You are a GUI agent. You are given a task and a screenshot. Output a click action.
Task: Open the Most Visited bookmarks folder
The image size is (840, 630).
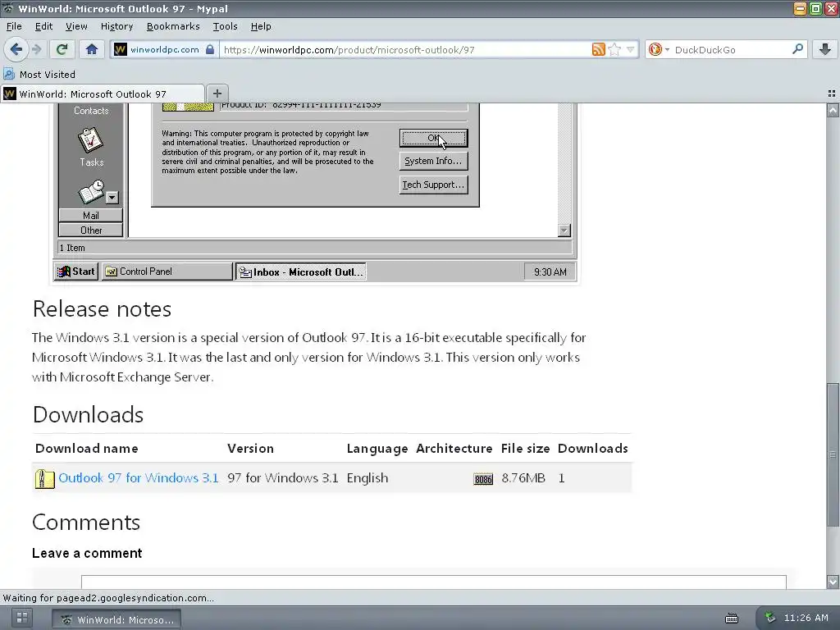[x=39, y=75]
